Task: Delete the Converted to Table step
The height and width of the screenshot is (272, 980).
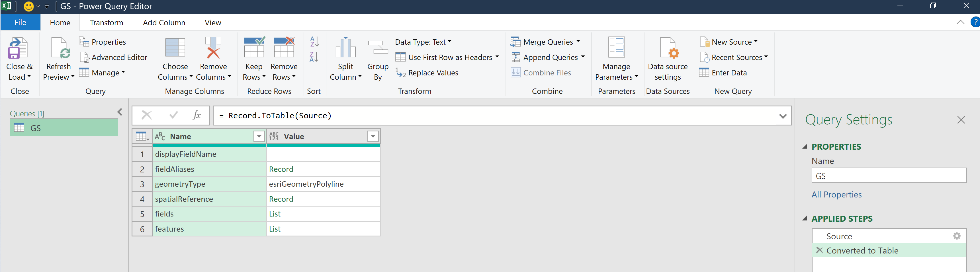Action: click(819, 250)
